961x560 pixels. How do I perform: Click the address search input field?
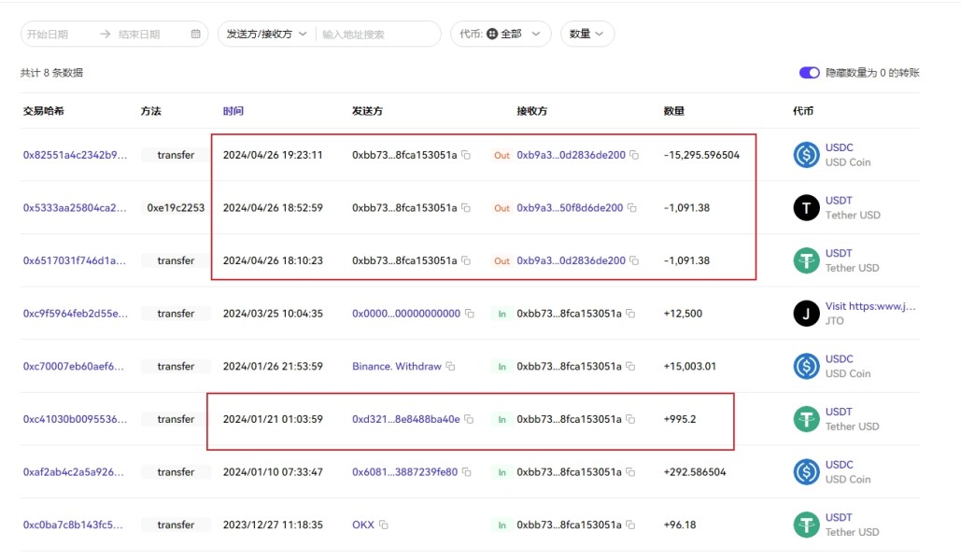point(376,34)
